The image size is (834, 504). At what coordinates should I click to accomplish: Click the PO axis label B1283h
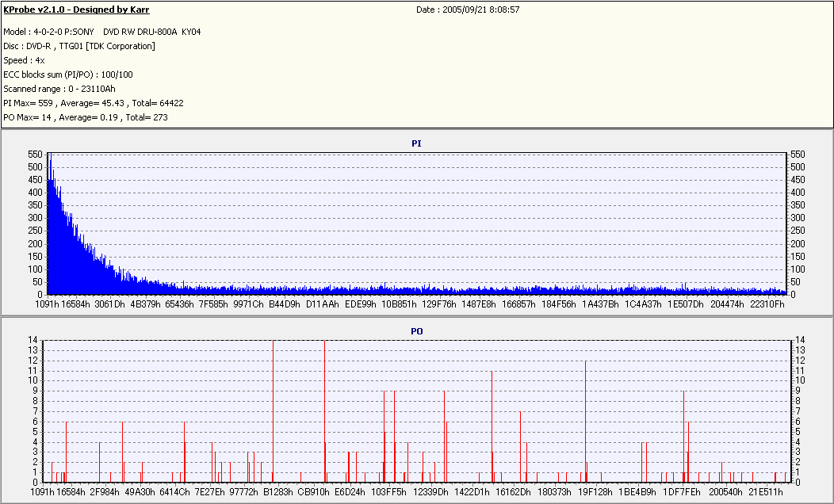point(277,492)
